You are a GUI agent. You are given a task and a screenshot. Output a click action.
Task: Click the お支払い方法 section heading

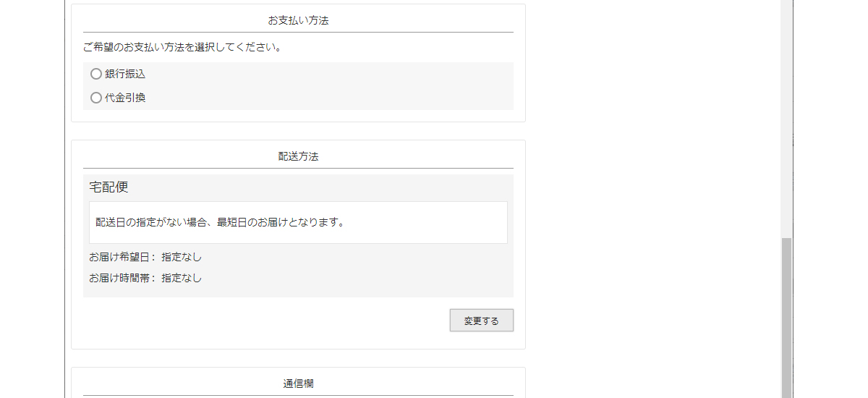point(298,20)
